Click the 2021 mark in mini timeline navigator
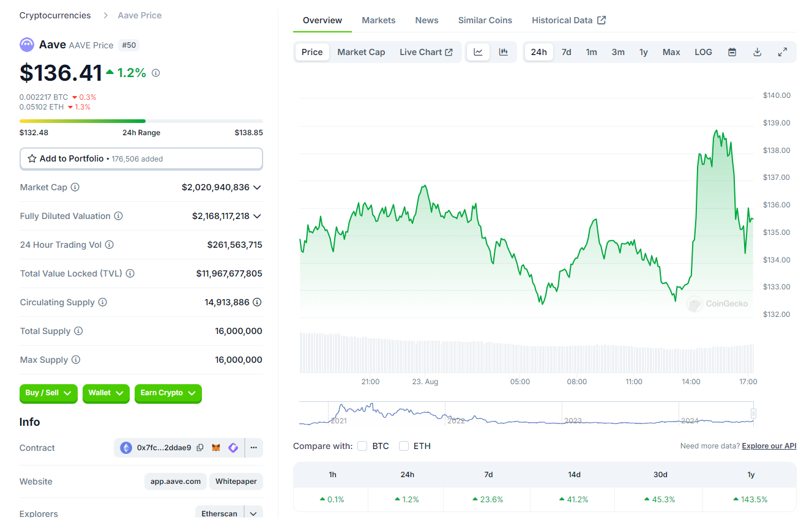This screenshot has width=812, height=520. (338, 421)
